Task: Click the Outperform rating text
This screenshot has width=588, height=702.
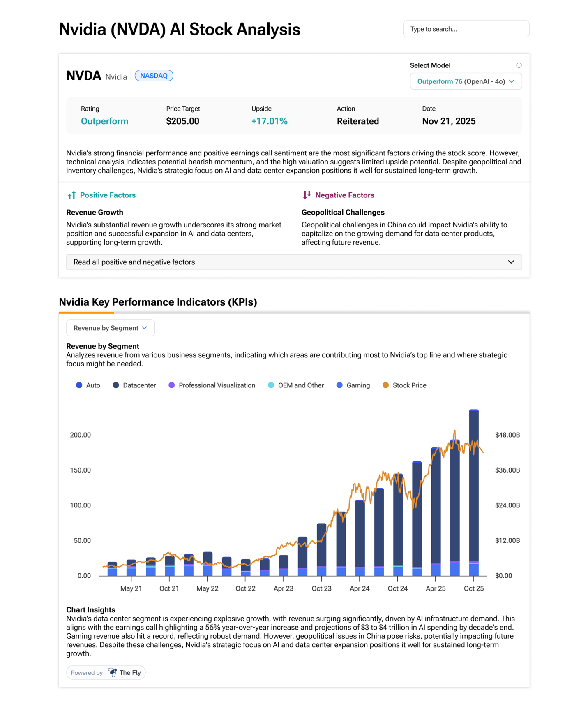Action: click(104, 121)
